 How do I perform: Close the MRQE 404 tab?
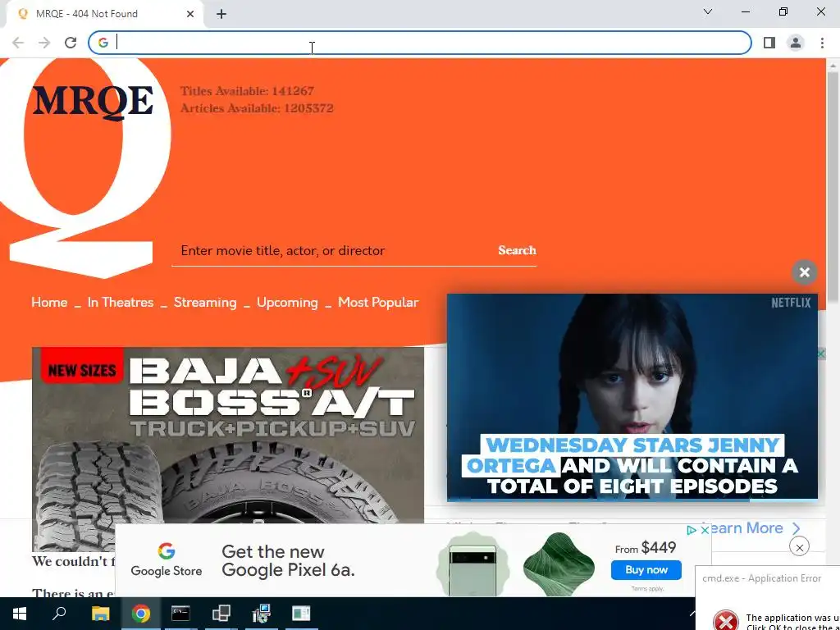pyautogui.click(x=190, y=14)
